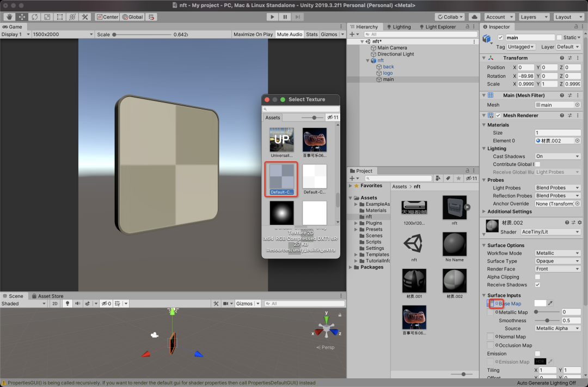The height and width of the screenshot is (387, 588).
Task: Select the Move tool
Action: (22, 17)
